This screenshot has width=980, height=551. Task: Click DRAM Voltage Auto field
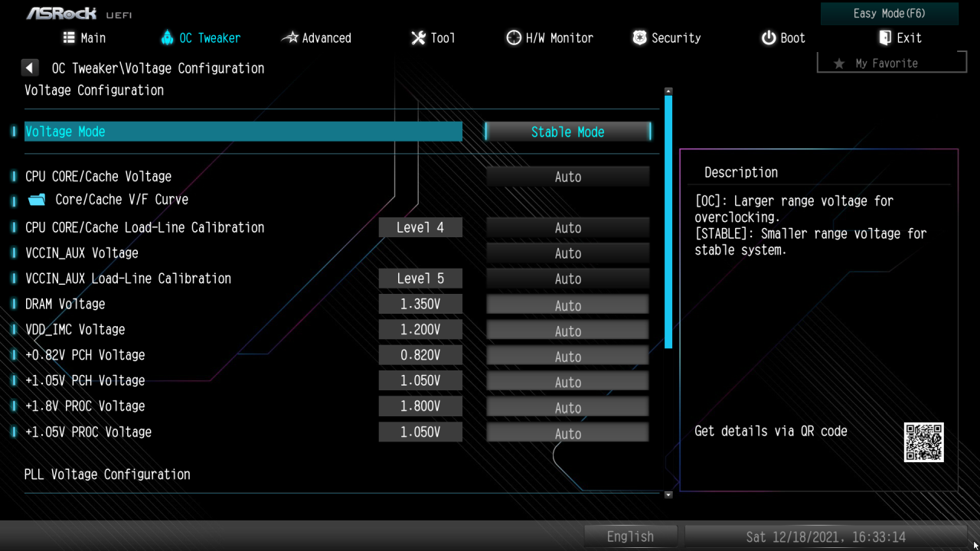[x=568, y=305]
